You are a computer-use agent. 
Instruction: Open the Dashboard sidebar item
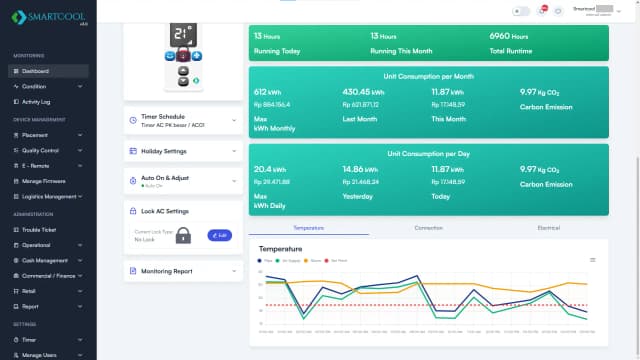(x=48, y=71)
